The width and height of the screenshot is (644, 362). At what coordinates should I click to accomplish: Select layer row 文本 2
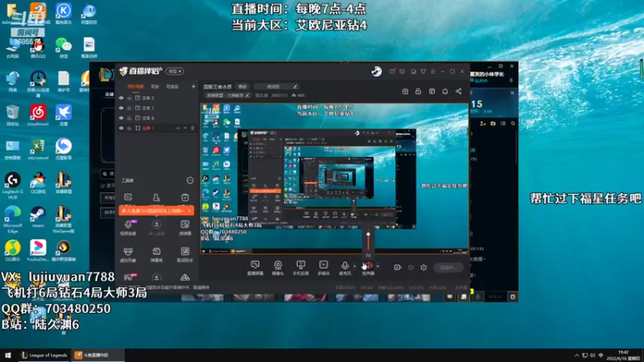[156, 98]
